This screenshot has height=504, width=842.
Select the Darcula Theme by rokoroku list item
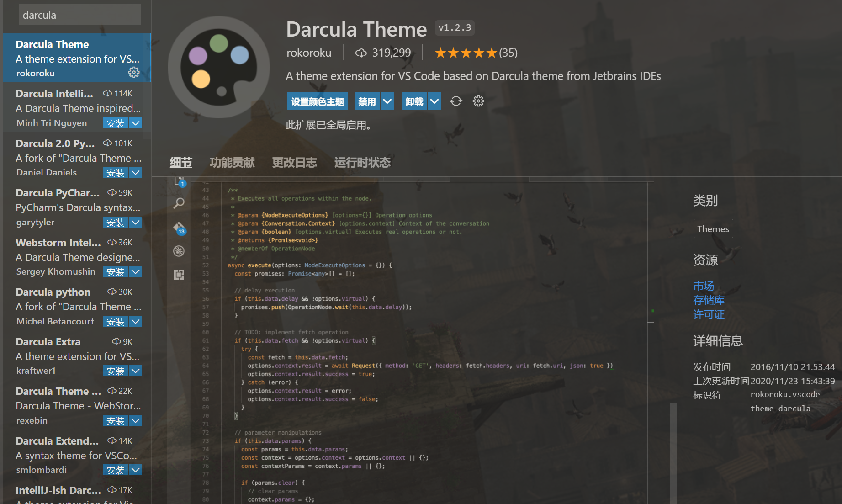coord(77,58)
